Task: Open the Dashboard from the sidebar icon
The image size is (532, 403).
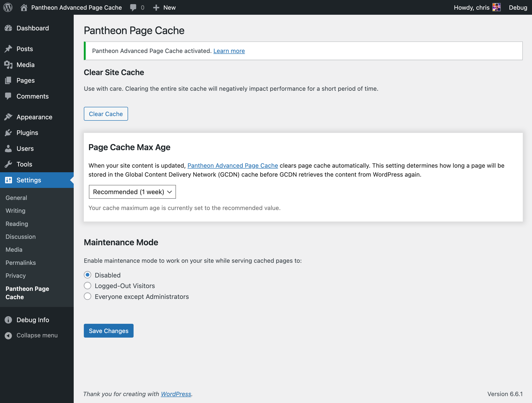Action: coord(9,28)
